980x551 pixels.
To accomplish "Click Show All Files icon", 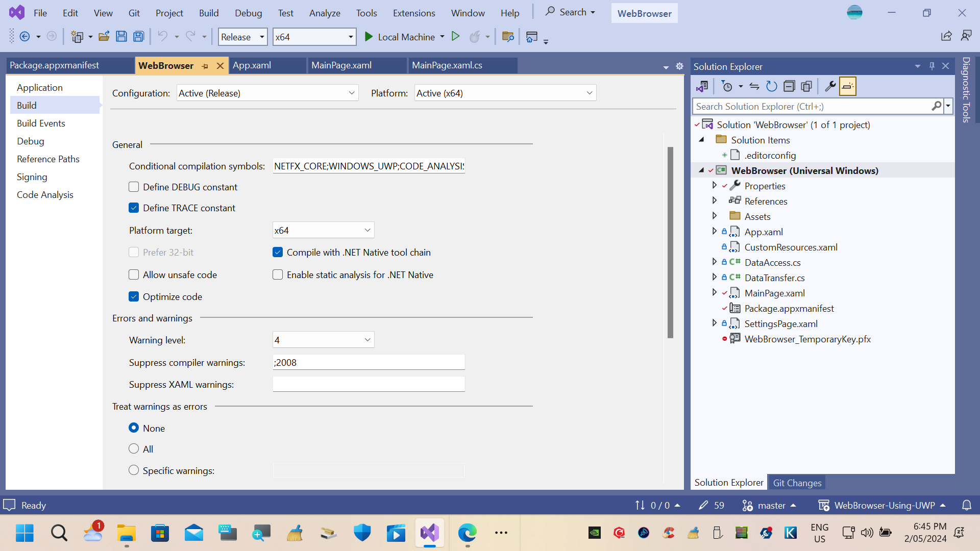I will (806, 86).
